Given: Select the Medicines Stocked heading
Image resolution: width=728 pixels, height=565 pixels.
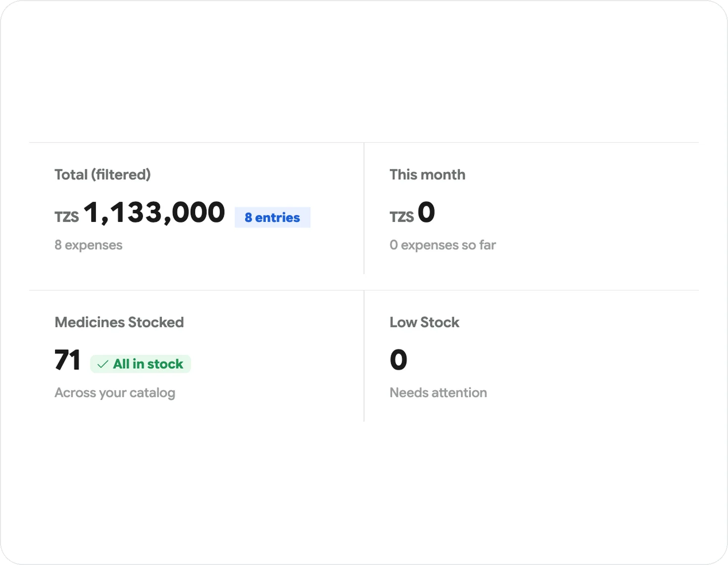Looking at the screenshot, I should 119,322.
